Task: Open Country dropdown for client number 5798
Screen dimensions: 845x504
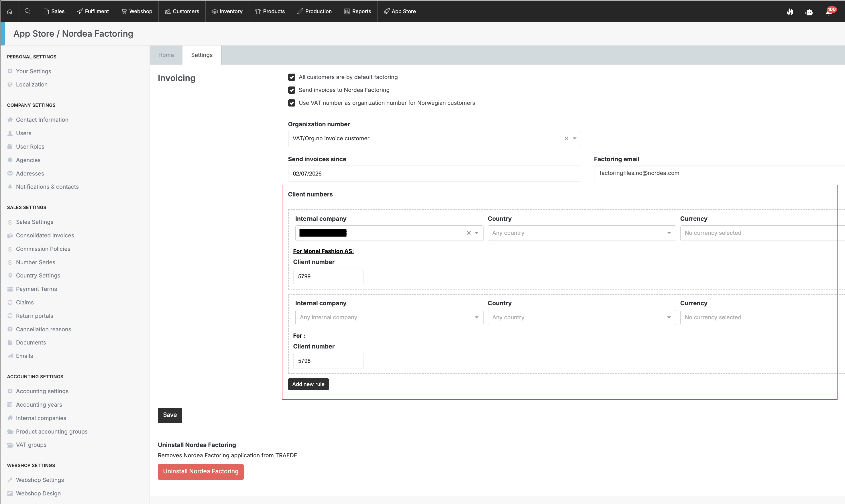Action: tap(581, 318)
